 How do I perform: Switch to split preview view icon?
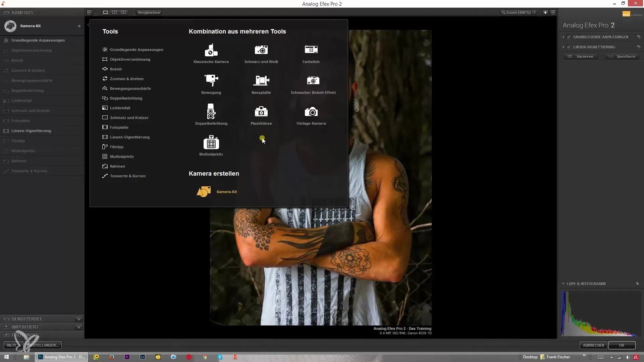point(114,12)
